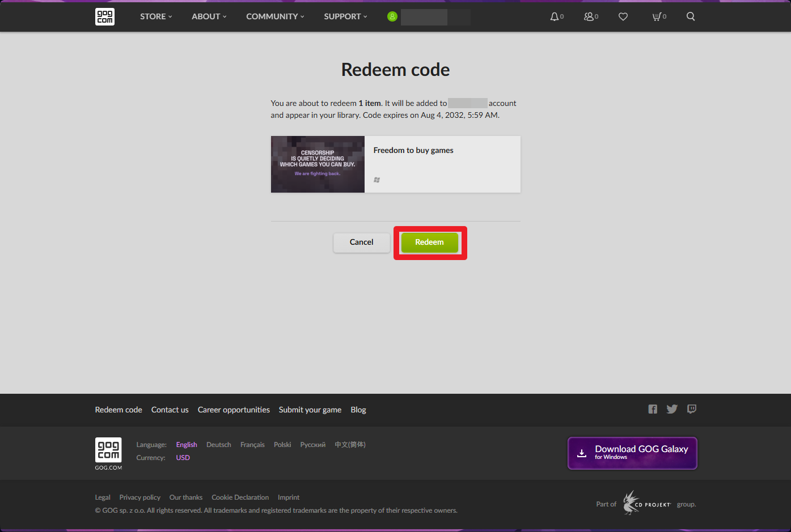Screen dimensions: 791x532
Task: Open Redeem code footer link
Action: coord(119,410)
